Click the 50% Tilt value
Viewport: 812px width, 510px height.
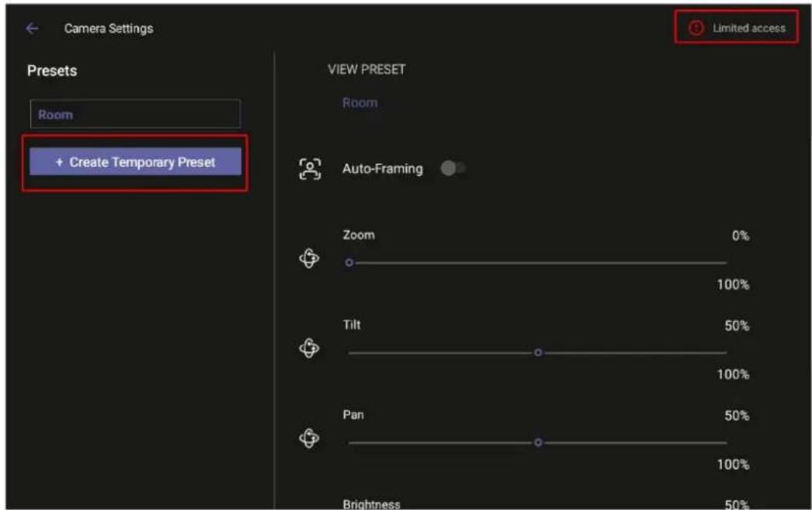click(x=737, y=326)
